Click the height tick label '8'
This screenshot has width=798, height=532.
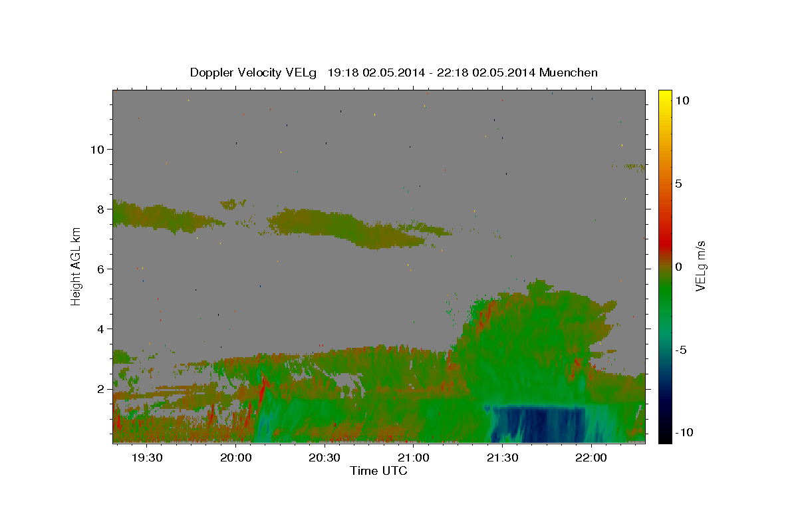click(100, 209)
